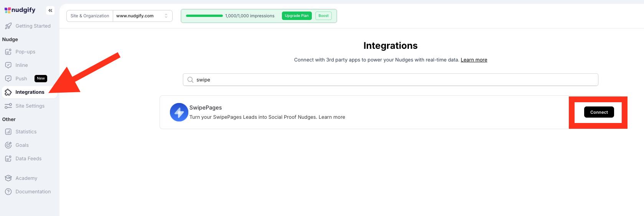Click the Pop-ups sidebar icon
Image resolution: width=644 pixels, height=216 pixels.
[x=8, y=52]
